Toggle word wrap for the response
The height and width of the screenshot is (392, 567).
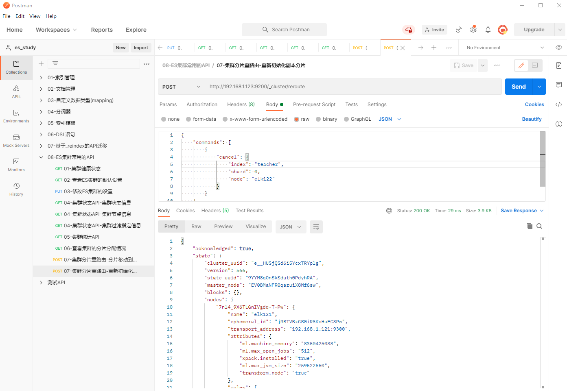316,227
